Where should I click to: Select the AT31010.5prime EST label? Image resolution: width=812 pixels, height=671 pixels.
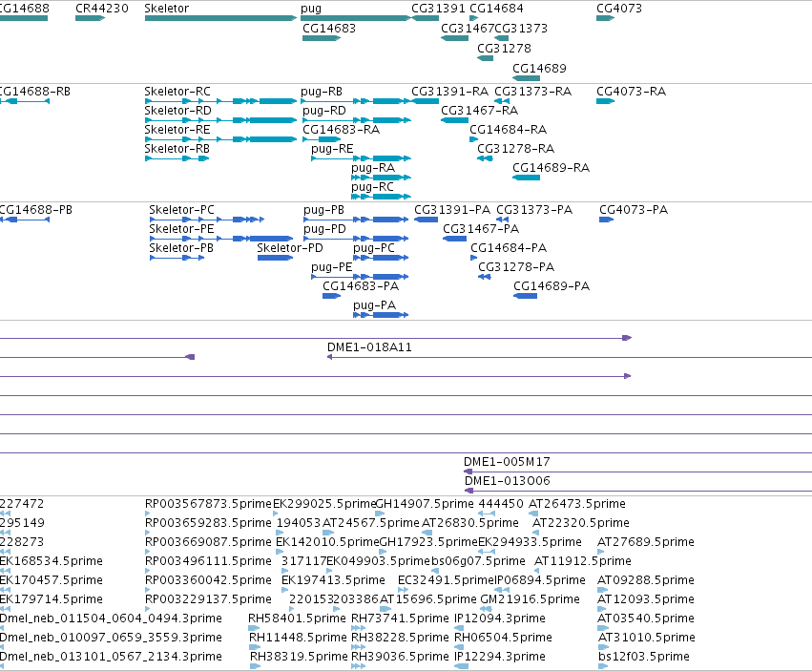647,638
